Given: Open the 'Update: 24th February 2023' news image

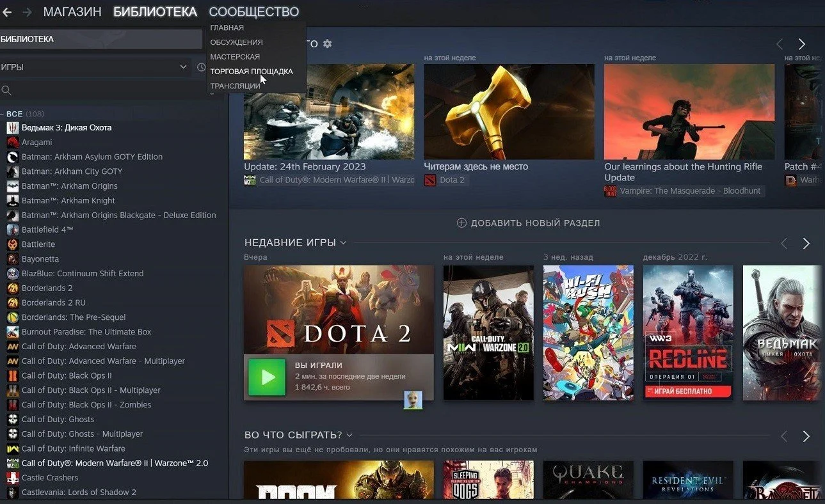Looking at the screenshot, I should [x=329, y=112].
